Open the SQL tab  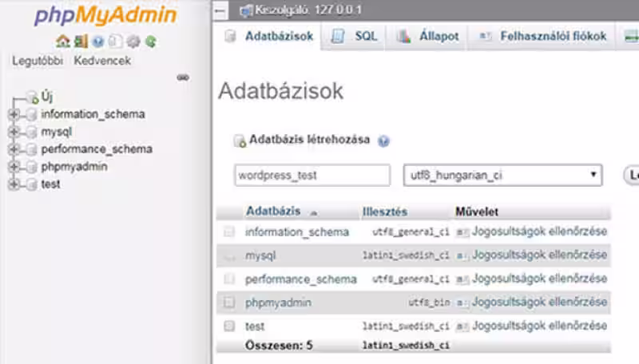click(x=354, y=36)
